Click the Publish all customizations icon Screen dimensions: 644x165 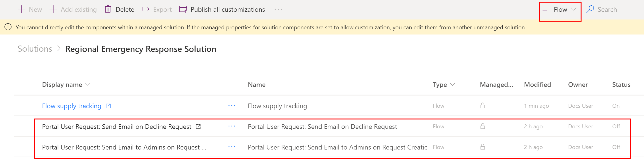click(183, 9)
